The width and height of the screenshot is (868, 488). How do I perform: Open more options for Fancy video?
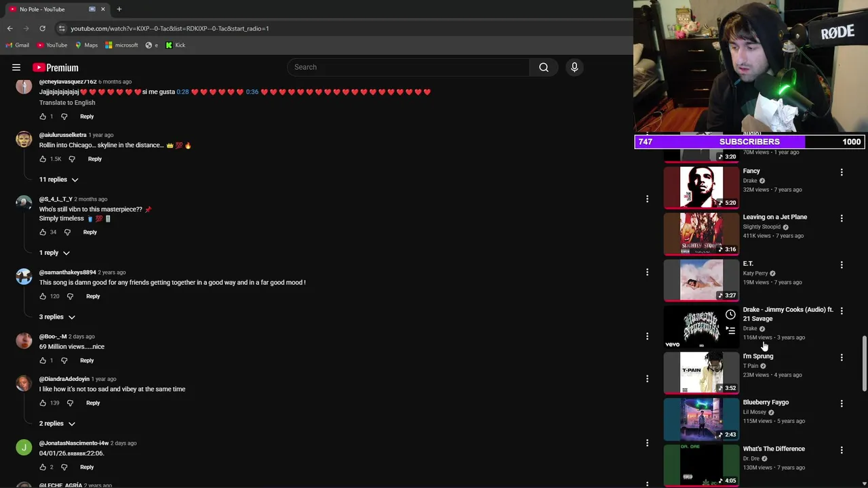click(x=842, y=172)
